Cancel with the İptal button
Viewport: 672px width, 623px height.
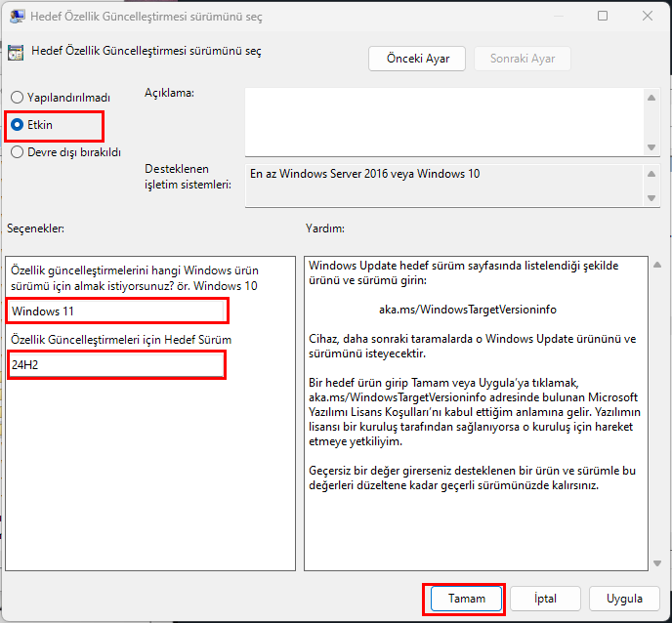click(545, 599)
